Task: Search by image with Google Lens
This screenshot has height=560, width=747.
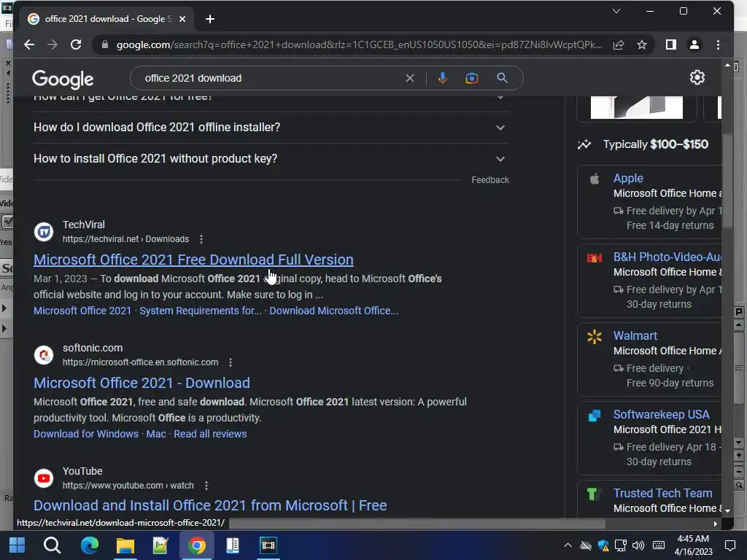Action: [472, 78]
